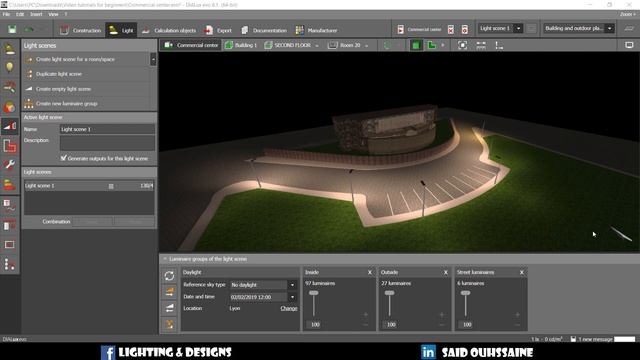
Task: Select the luminaire editing sidebar tool
Action: tap(9, 87)
